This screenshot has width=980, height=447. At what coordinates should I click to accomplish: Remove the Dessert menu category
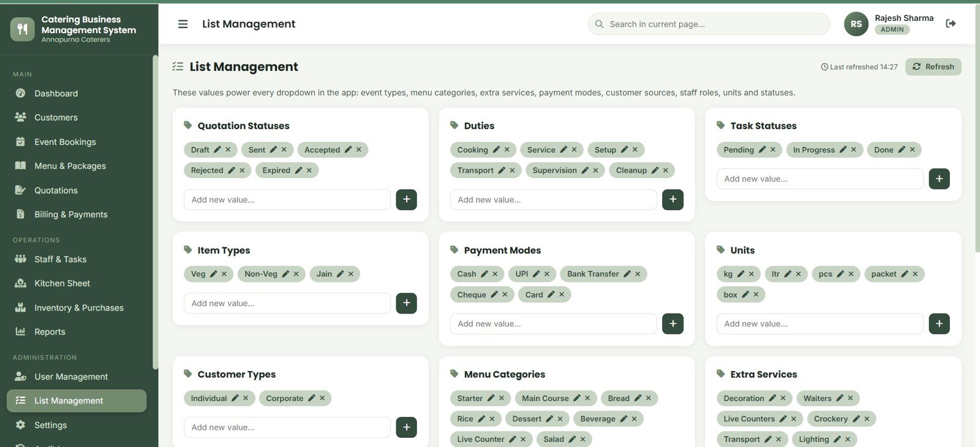coord(560,419)
